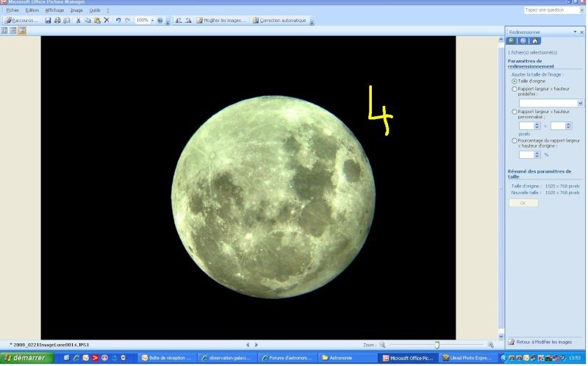Click the send by e-mail icon
Viewport: 588px width, 366px height.
[x=66, y=21]
